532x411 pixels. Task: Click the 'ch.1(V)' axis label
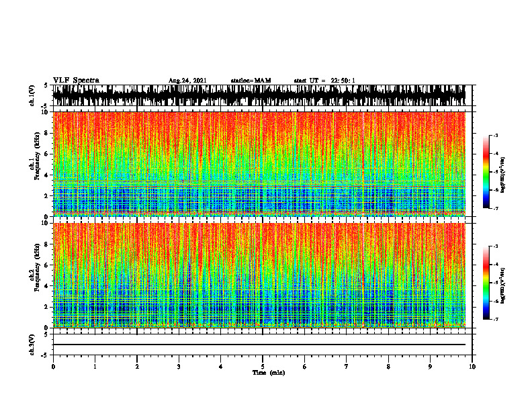coord(32,95)
